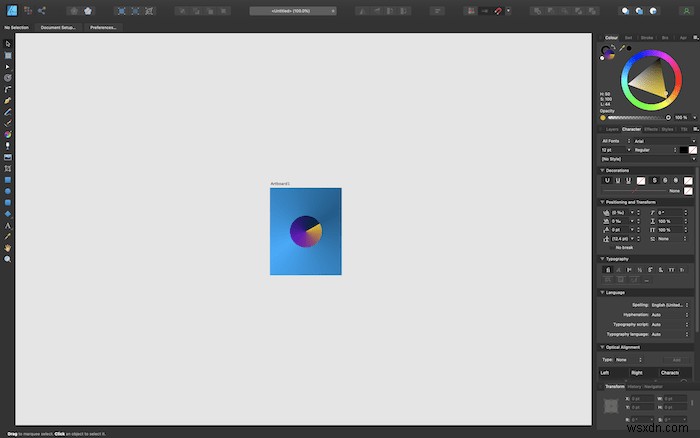Switch to the Designer persona

(12, 10)
